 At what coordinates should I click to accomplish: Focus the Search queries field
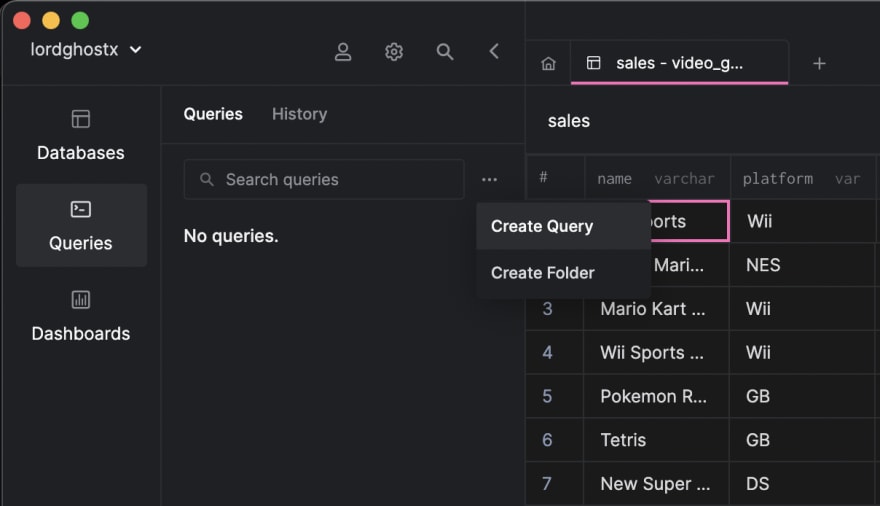click(x=324, y=180)
